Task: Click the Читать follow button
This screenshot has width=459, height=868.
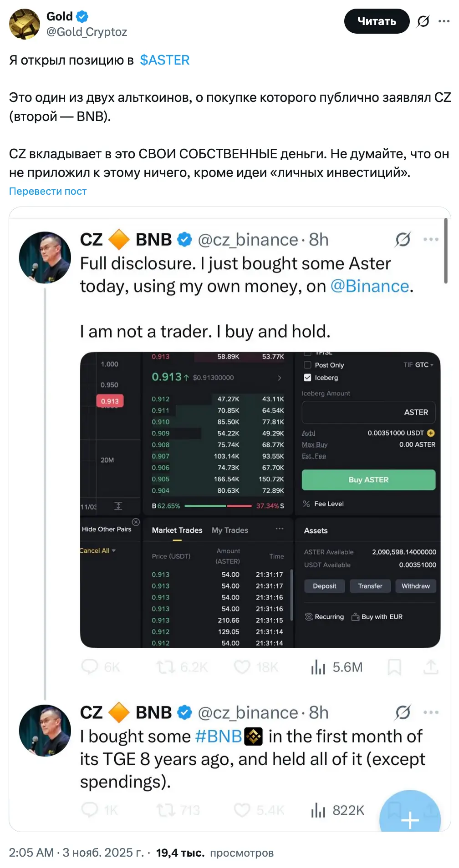Action: click(x=377, y=21)
